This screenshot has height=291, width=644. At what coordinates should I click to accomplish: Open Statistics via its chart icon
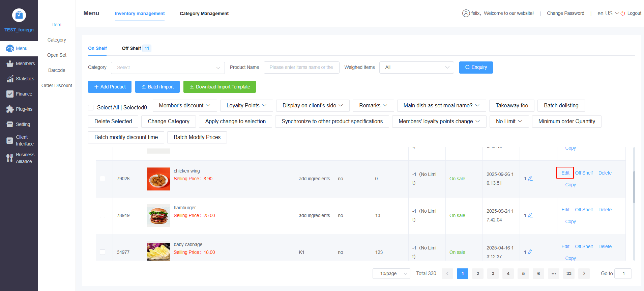pyautogui.click(x=10, y=79)
